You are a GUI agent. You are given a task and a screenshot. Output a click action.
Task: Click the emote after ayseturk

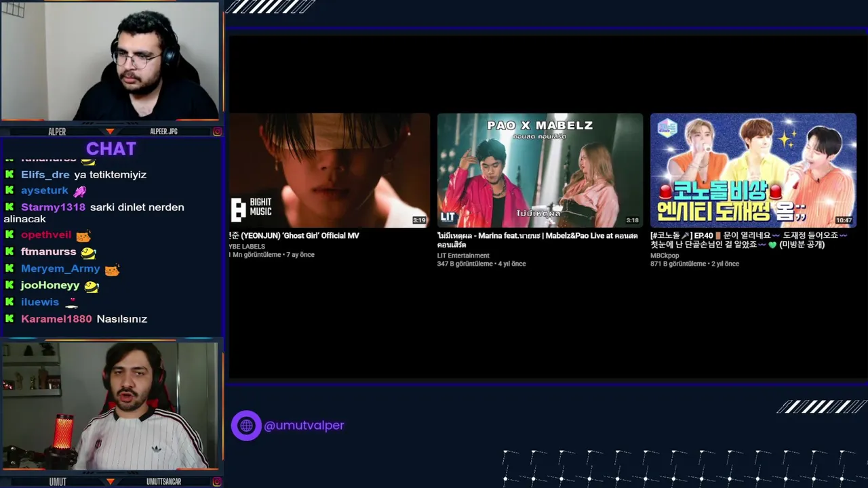click(x=80, y=191)
